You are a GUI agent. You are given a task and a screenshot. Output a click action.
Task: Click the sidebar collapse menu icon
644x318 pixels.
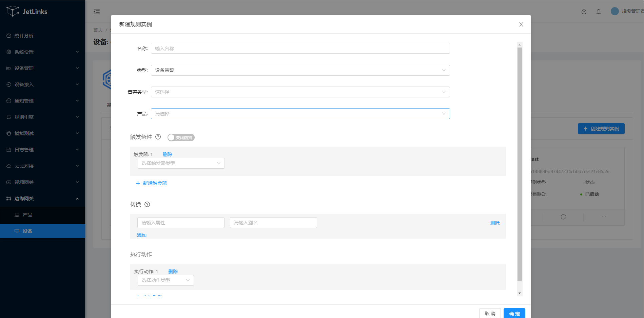[97, 12]
